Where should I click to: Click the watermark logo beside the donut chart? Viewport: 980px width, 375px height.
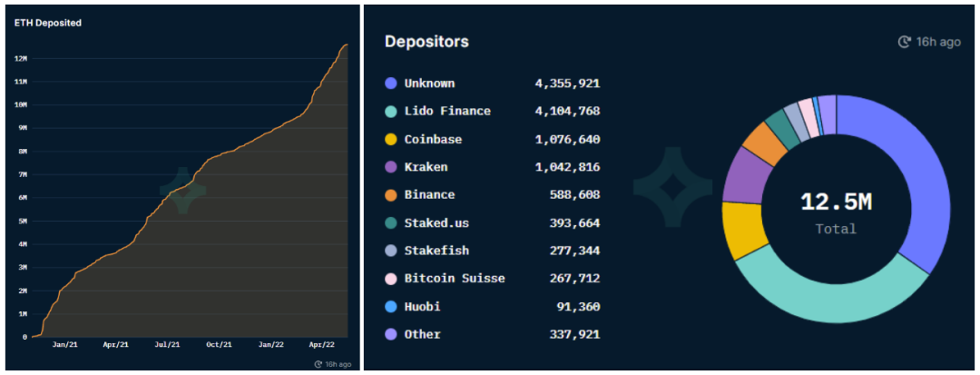672,188
